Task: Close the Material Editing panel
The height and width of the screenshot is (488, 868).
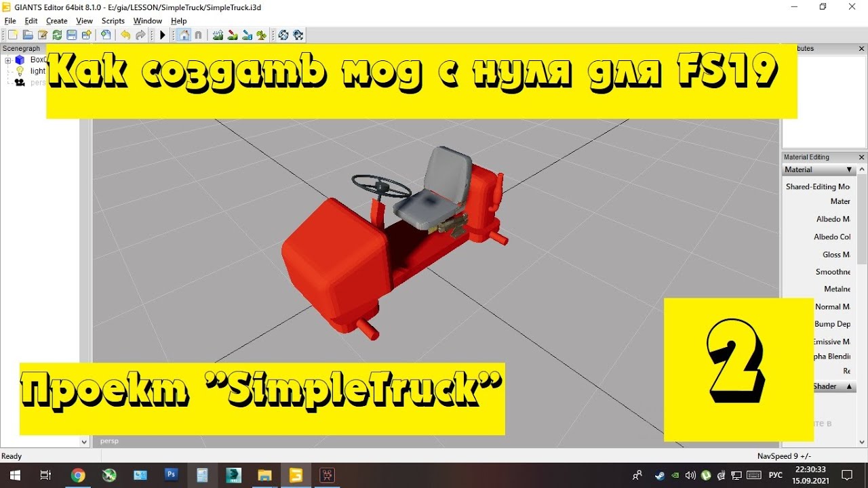Action: (862, 157)
